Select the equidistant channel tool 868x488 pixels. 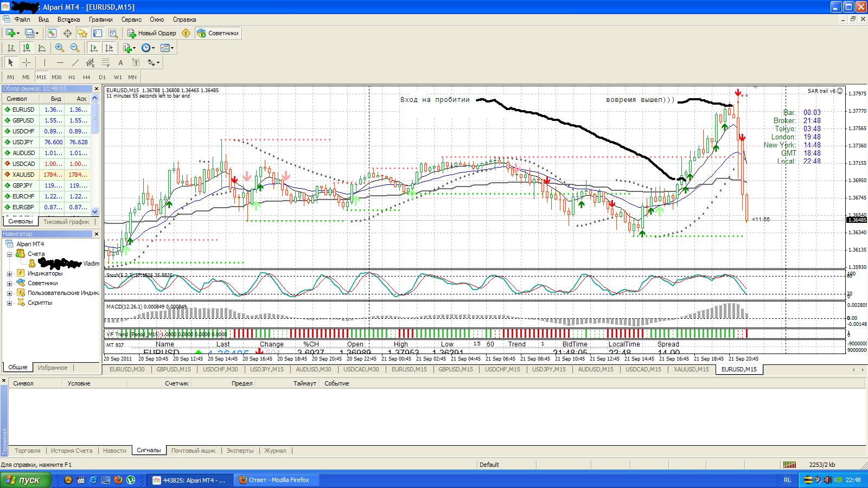[90, 62]
